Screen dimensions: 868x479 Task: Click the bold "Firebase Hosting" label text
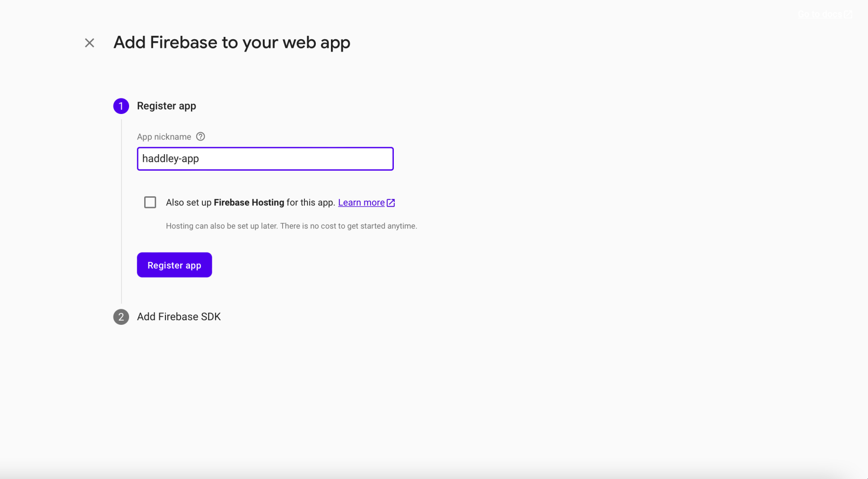click(x=249, y=202)
